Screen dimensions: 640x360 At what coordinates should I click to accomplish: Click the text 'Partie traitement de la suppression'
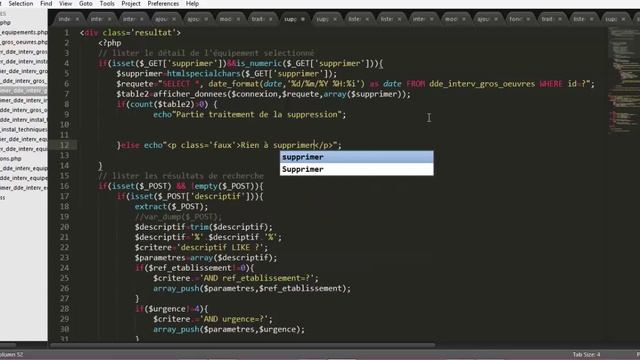257,115
